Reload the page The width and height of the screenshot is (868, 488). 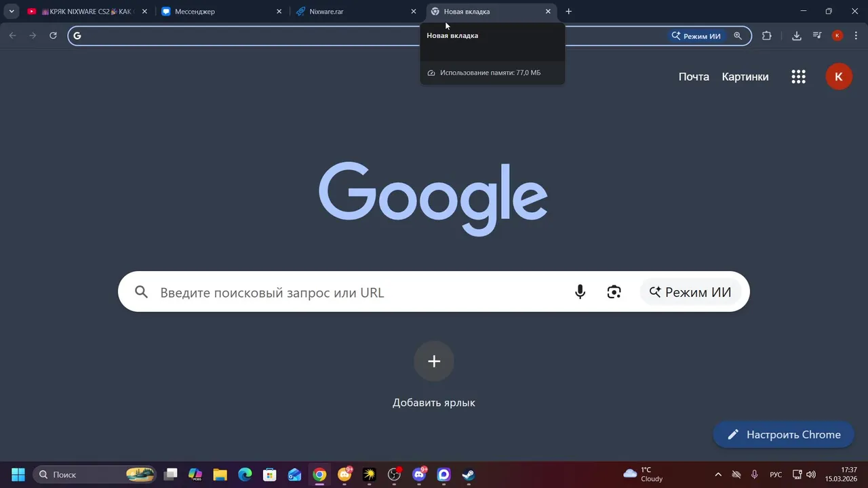(53, 35)
